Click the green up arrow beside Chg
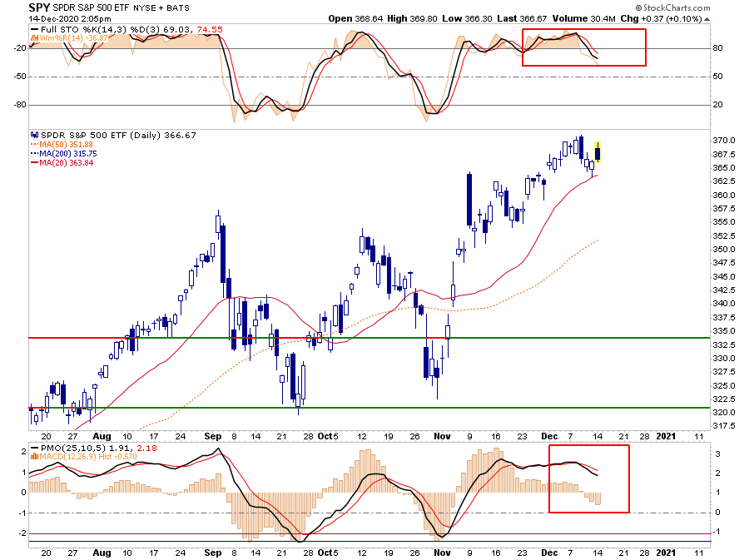Image resolution: width=749 pixels, height=560 pixels. click(x=707, y=19)
